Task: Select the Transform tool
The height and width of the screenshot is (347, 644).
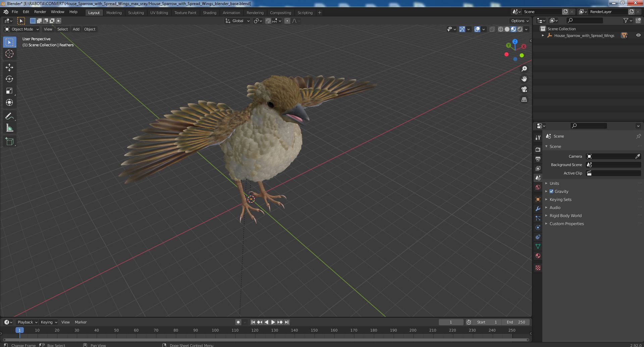Action: point(9,102)
